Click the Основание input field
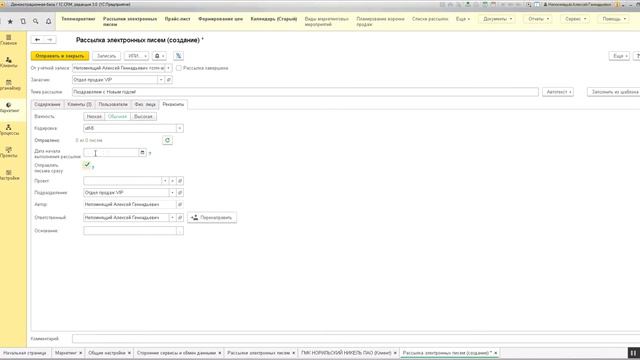 coord(130,231)
